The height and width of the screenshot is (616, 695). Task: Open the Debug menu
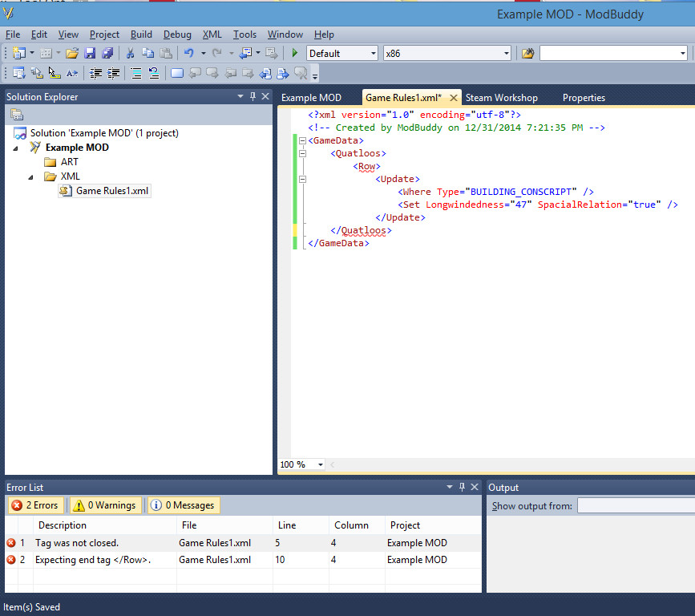(177, 34)
